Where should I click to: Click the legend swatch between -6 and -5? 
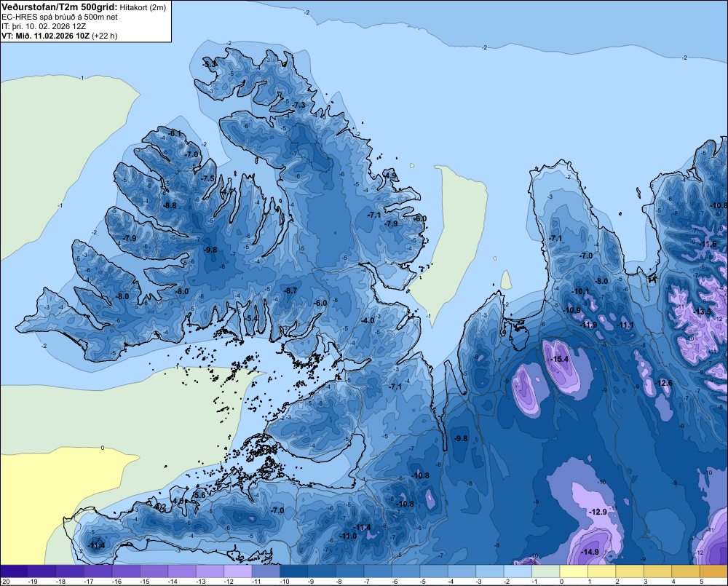[x=405, y=571]
